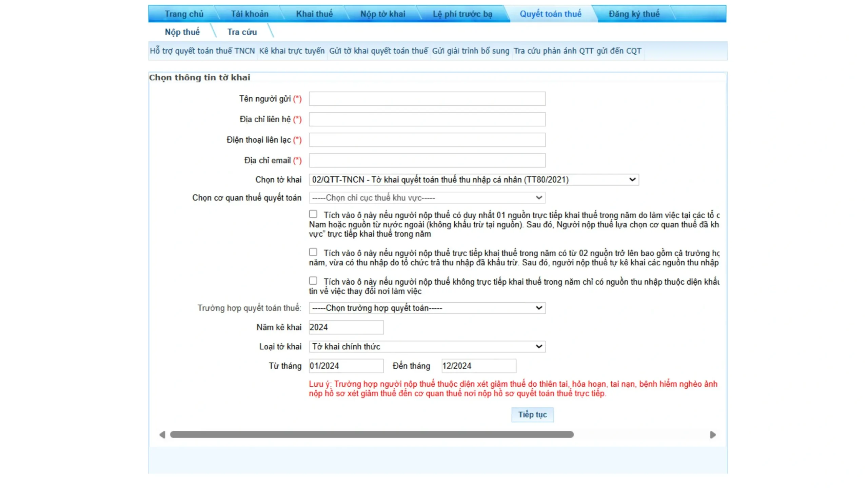Open the Chọn tờ khai dropdown
This screenshot has width=868, height=488.
coord(474,180)
